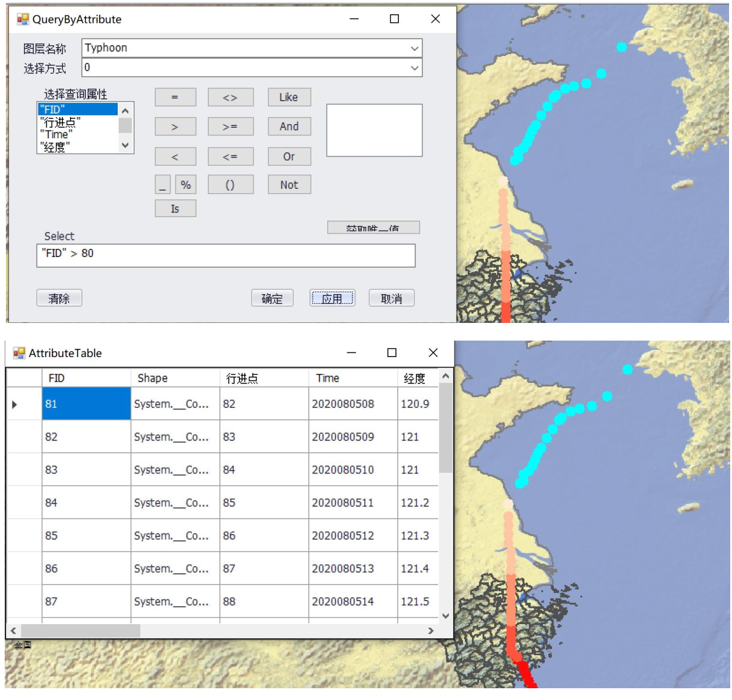The image size is (732, 700).
Task: Click the equals operator button
Action: (175, 97)
